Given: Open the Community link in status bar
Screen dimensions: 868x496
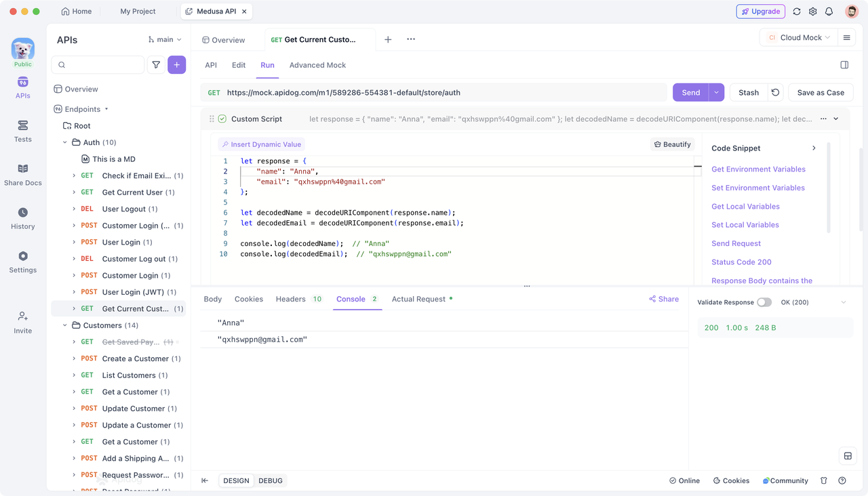Looking at the screenshot, I should coord(785,480).
